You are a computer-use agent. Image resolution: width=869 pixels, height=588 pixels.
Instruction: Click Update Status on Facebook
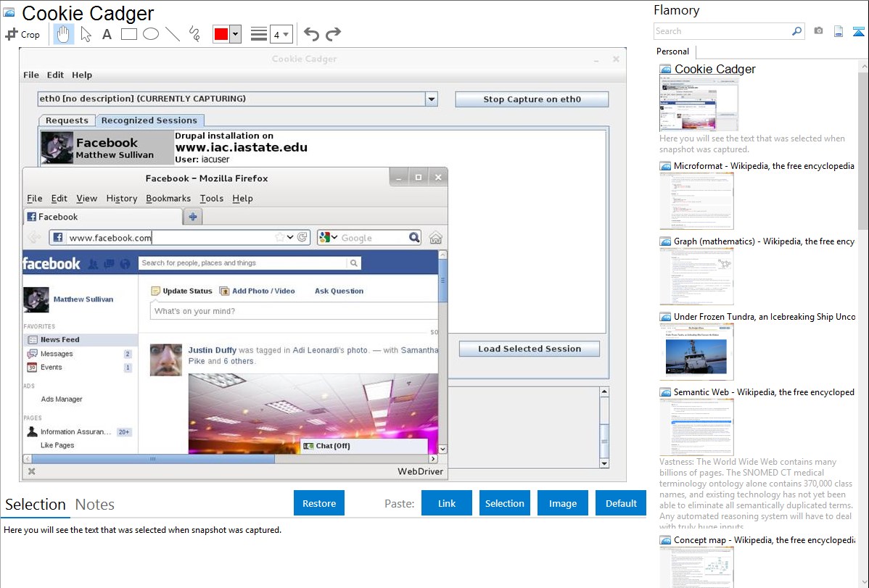point(182,291)
